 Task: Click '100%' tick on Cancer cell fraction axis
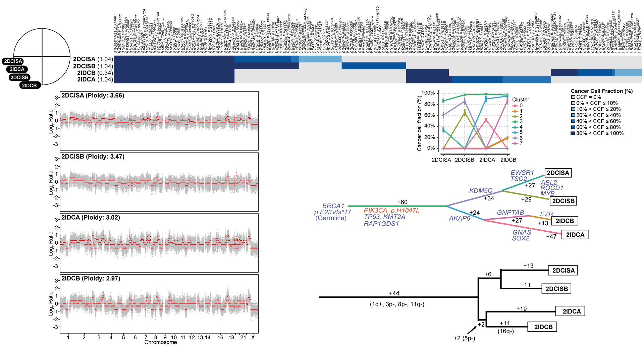pos(428,93)
